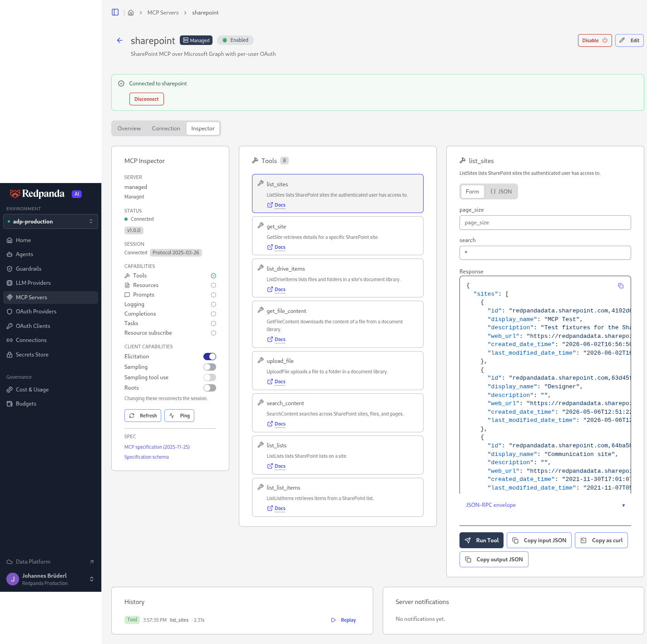Click the wrench icon of upload_file tool
Screen dimensions: 647x644
tap(261, 360)
